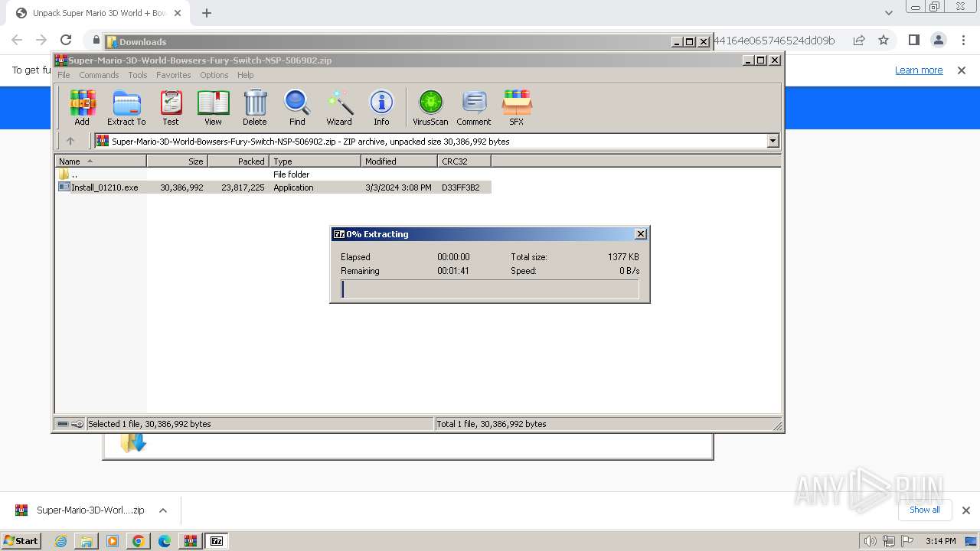Click the SFX toolbar icon
980x551 pixels.
[517, 107]
